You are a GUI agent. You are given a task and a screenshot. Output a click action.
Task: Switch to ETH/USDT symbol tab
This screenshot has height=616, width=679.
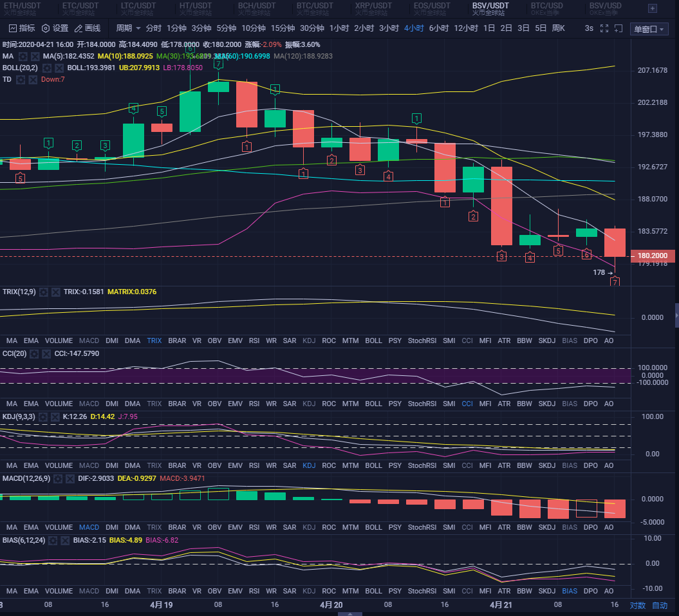click(22, 8)
